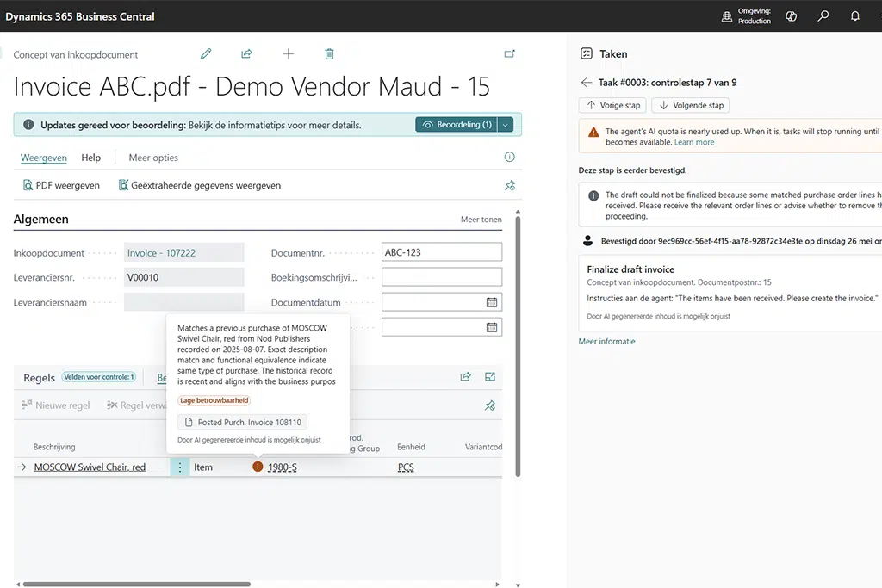Click item number 1980-S cell
Viewport: 882px width, 588px height.
pyautogui.click(x=283, y=467)
